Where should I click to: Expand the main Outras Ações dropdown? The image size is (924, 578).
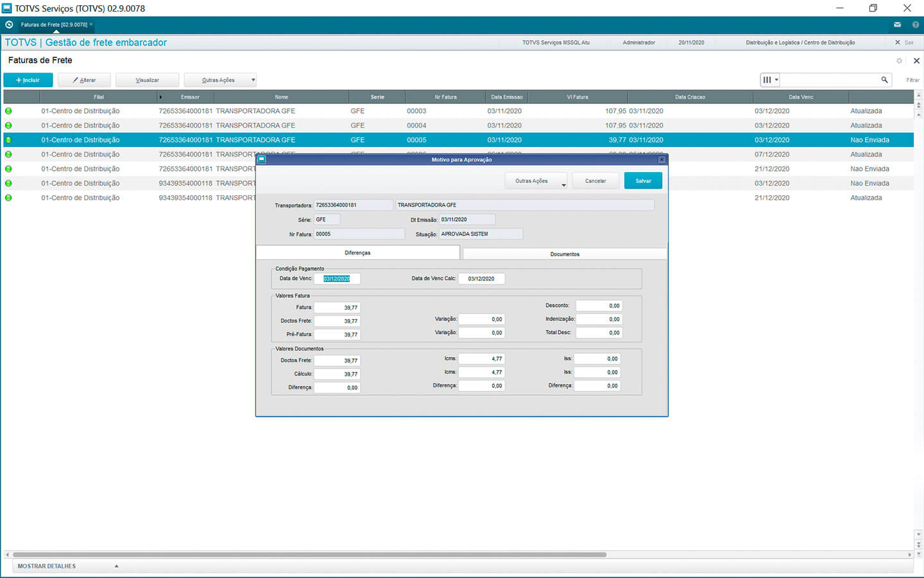click(x=220, y=80)
